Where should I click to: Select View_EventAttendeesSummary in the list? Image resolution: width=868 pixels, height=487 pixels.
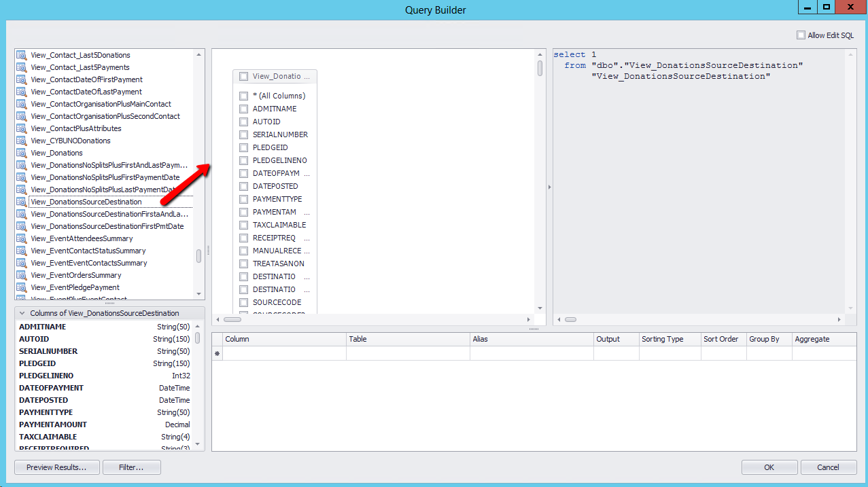coord(82,238)
